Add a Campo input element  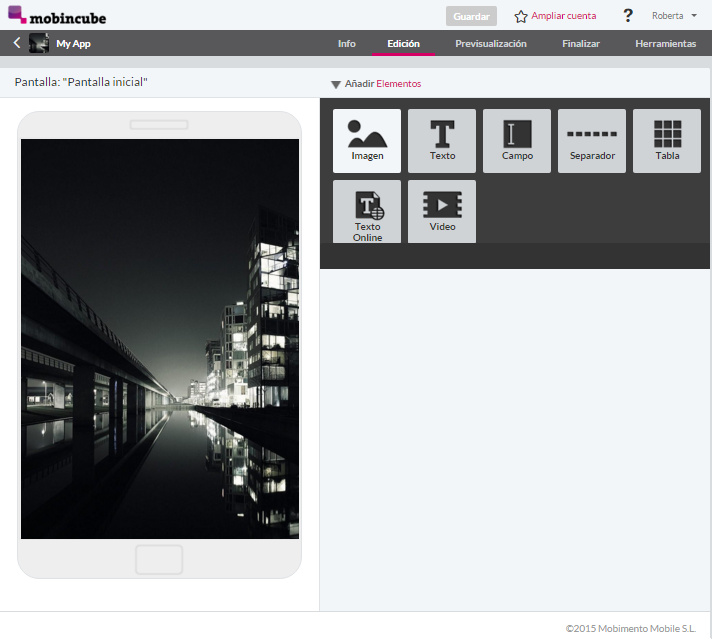517,141
